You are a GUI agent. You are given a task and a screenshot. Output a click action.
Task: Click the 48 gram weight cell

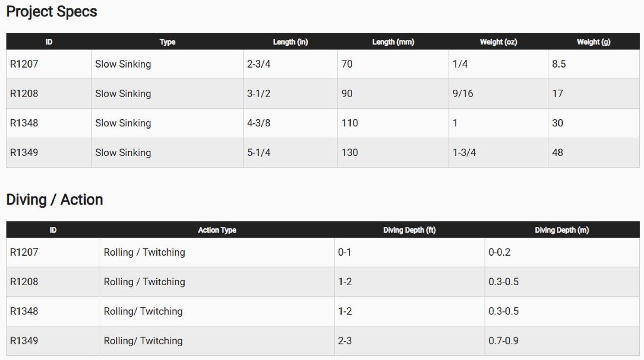[x=557, y=152]
